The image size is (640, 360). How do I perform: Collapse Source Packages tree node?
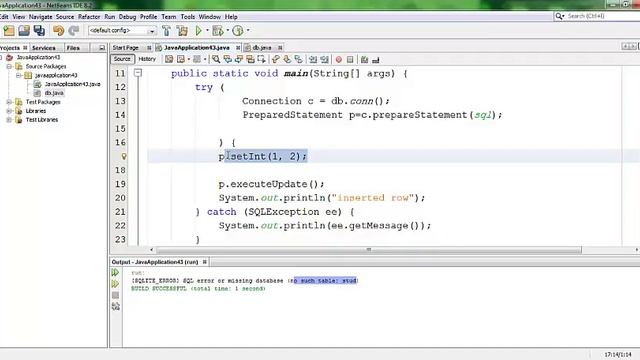(9, 66)
